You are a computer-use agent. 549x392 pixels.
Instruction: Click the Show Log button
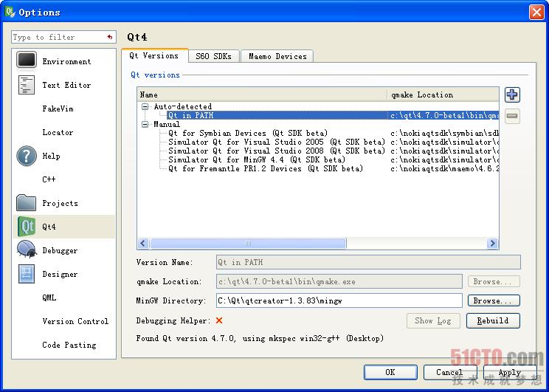click(433, 320)
